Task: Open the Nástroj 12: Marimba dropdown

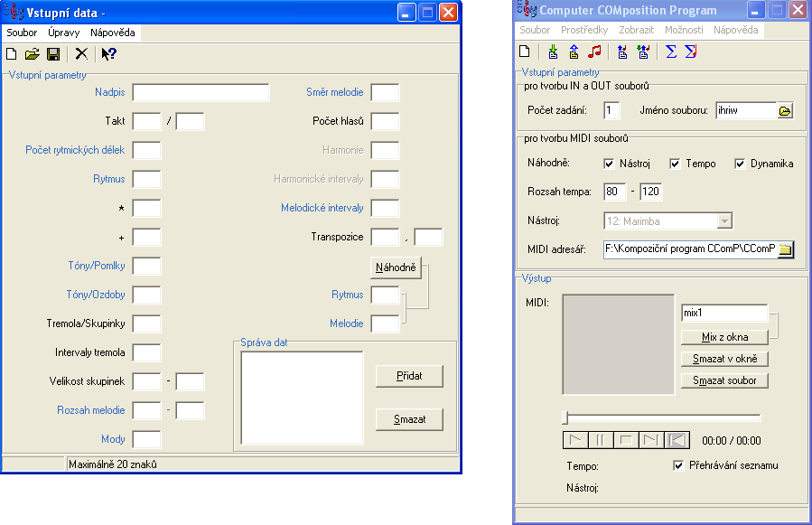Action: (724, 221)
